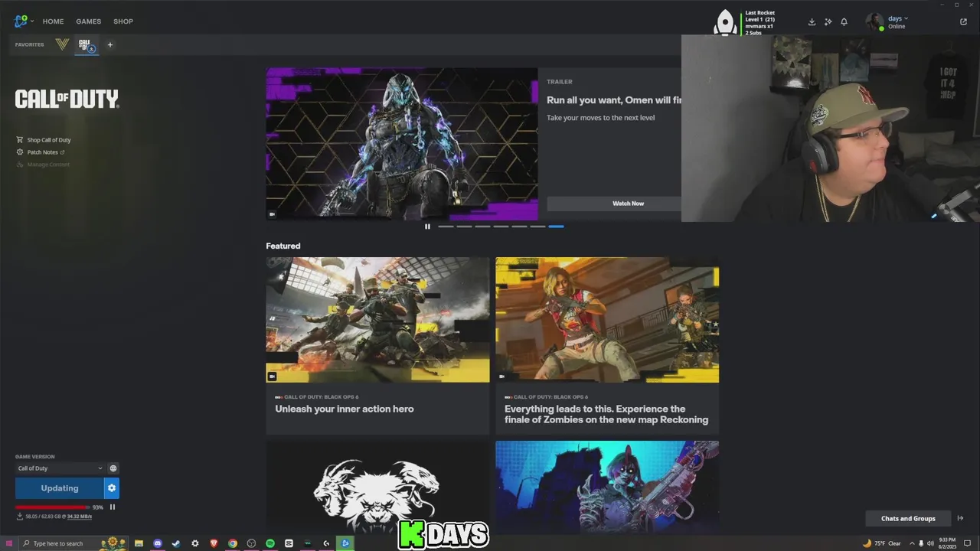Open Patch Notes link

[41, 152]
